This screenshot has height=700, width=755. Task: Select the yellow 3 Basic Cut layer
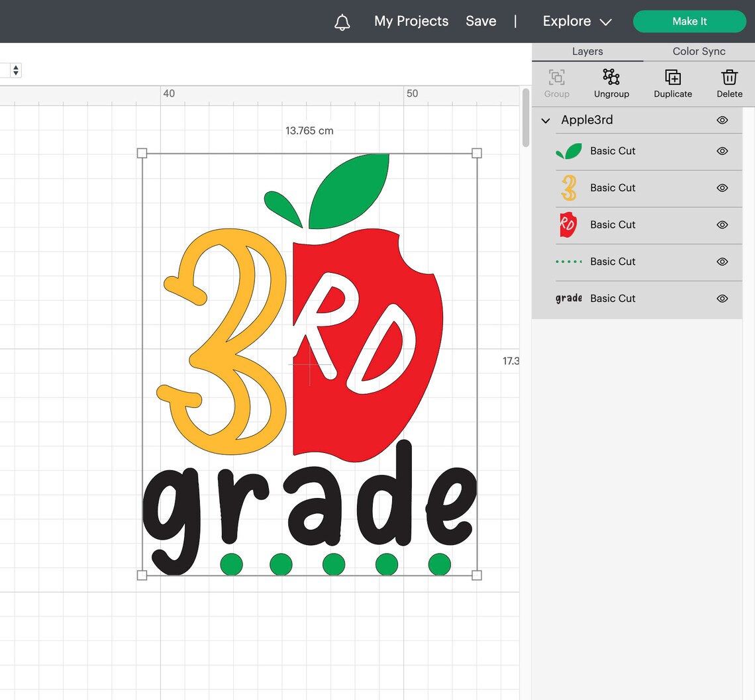pos(613,187)
